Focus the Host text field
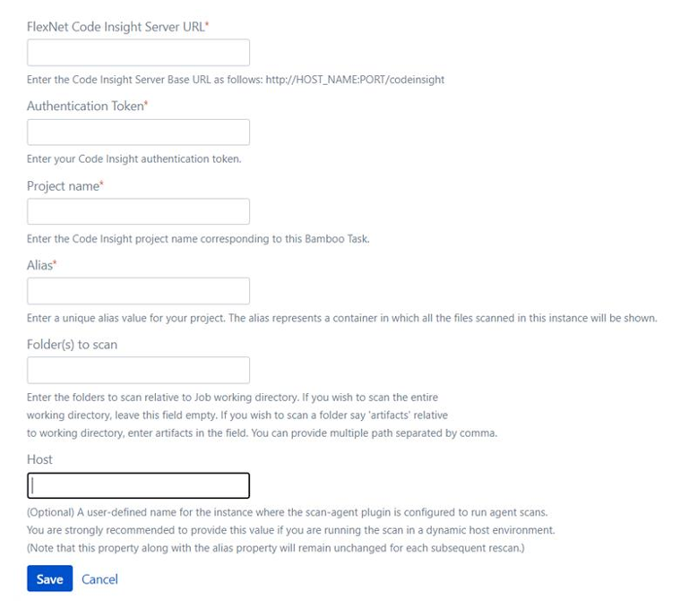Image resolution: width=680 pixels, height=616 pixels. (x=138, y=485)
